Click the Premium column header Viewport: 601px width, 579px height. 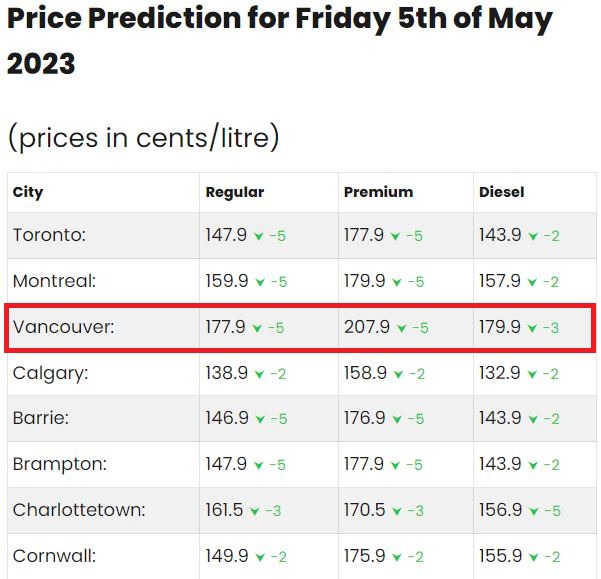pos(378,192)
